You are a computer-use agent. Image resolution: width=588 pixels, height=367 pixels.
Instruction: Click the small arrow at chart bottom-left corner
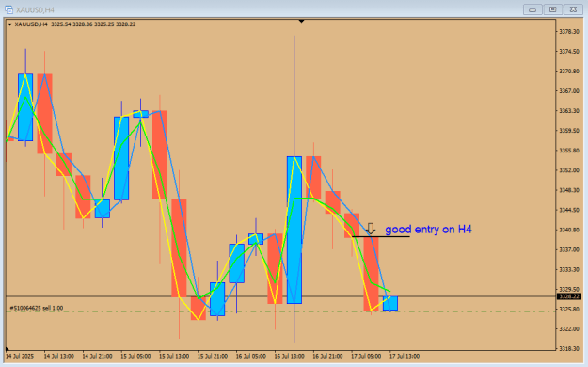click(8, 349)
